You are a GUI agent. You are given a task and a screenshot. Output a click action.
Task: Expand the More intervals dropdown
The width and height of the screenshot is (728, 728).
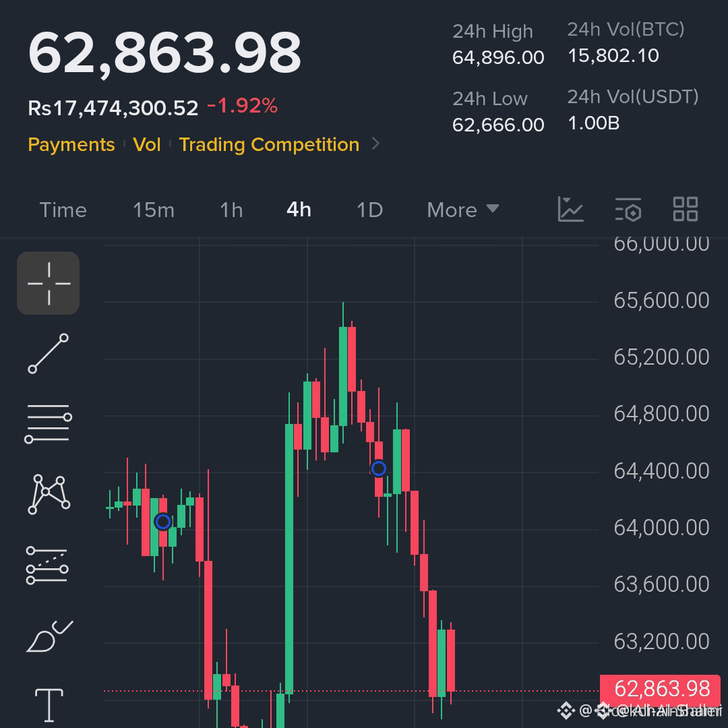click(x=463, y=210)
